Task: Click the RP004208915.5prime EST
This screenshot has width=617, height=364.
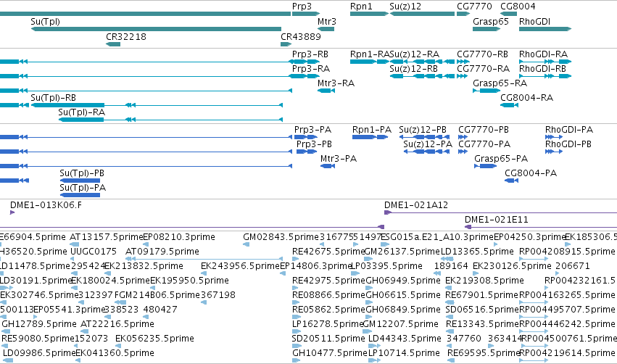Action: (534, 259)
